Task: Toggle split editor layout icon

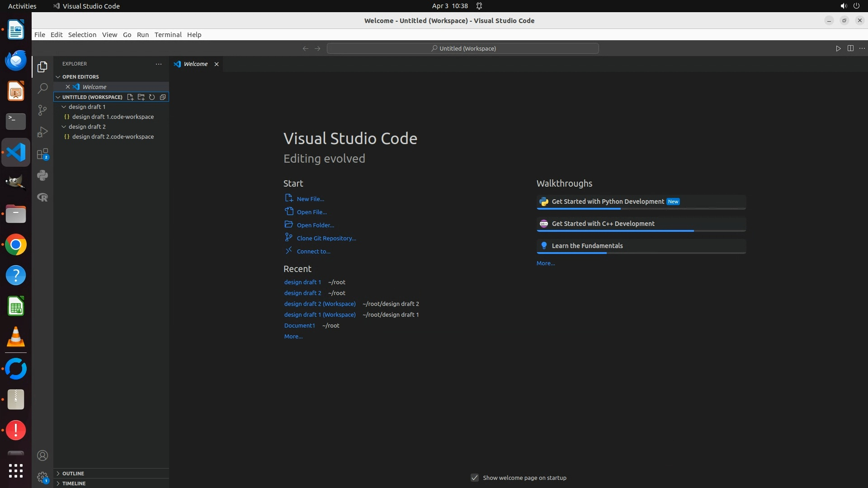Action: click(x=850, y=48)
